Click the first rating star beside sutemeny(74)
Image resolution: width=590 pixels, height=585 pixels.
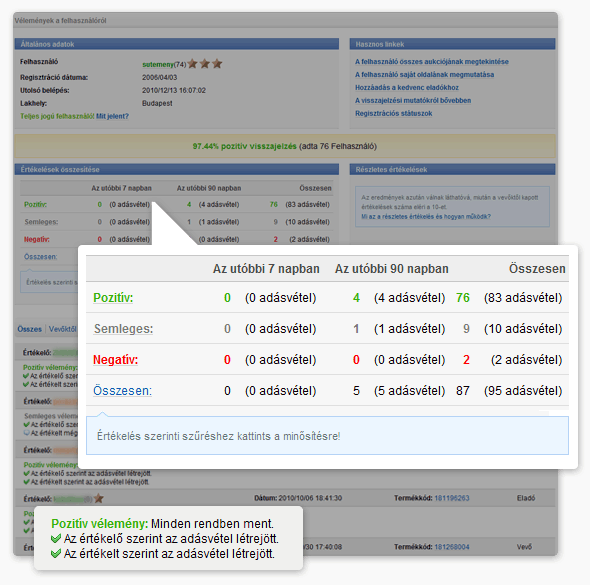click(192, 64)
